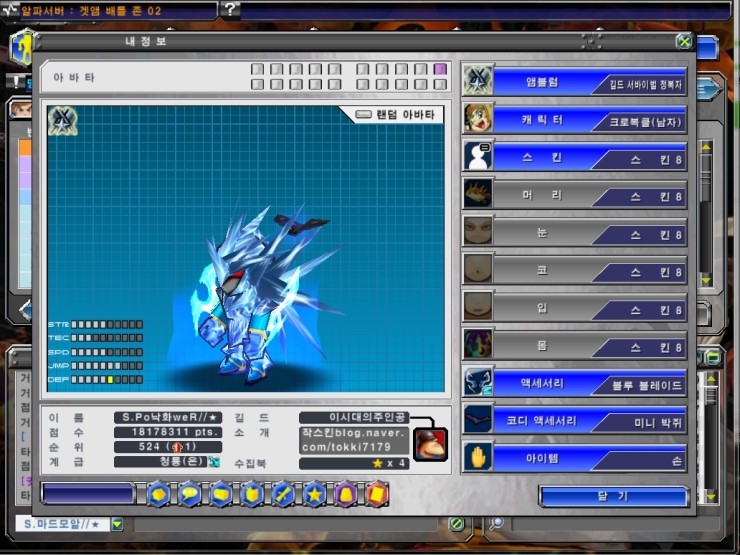Click the magnifying glass search icon
The image size is (740, 555).
point(496,523)
